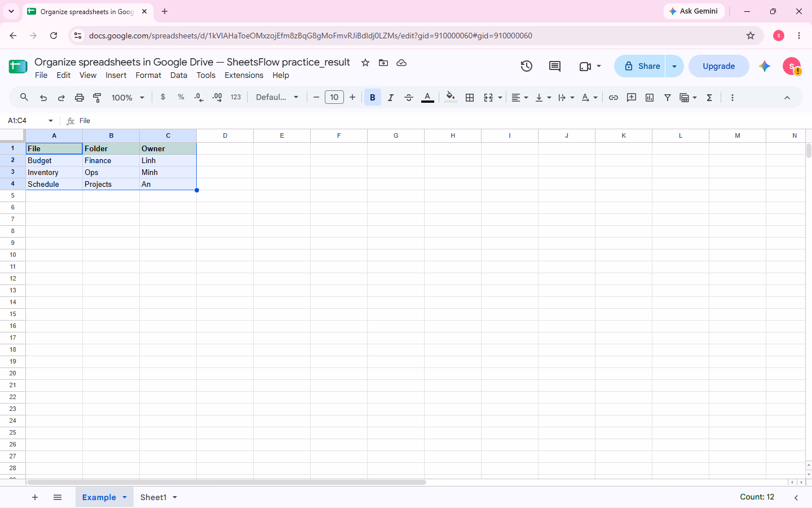Add a new sheet with plus button
Screen dimensions: 812x508
tap(35, 497)
